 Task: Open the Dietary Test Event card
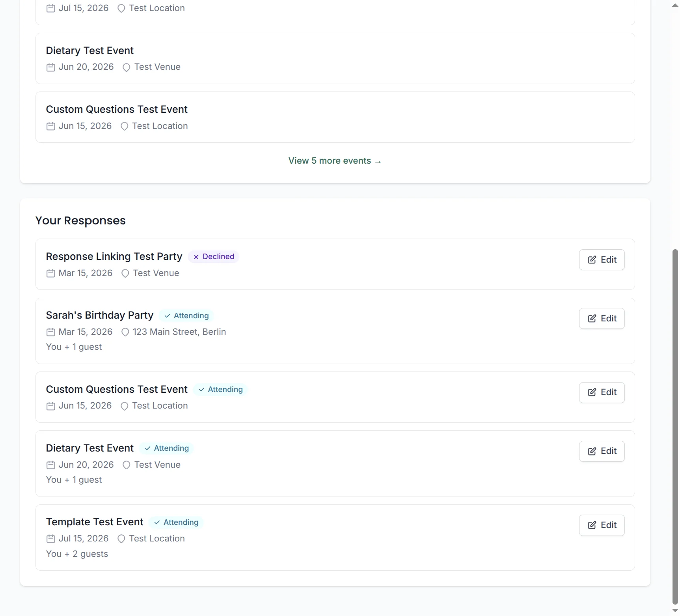[x=335, y=58]
